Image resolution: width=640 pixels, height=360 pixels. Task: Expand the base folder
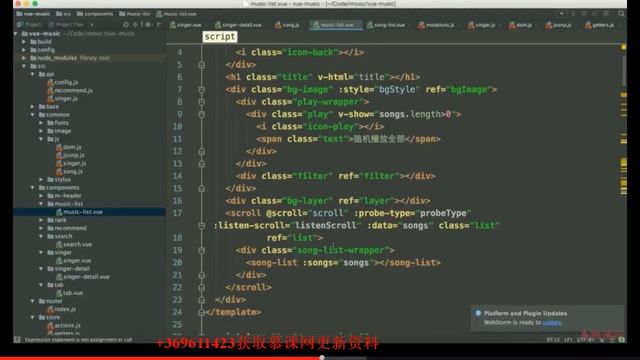pyautogui.click(x=33, y=107)
